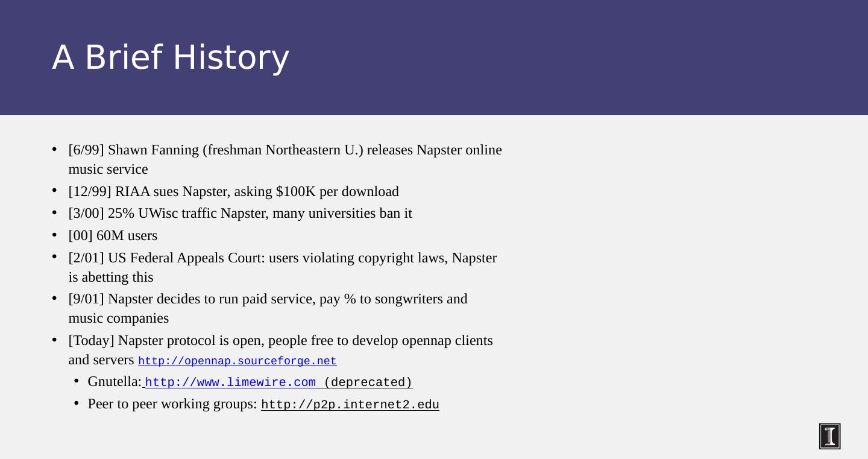Click the '[3/00] 25% UWisc traffic' bullet
Viewport: 868px width, 459px height.
tap(240, 214)
